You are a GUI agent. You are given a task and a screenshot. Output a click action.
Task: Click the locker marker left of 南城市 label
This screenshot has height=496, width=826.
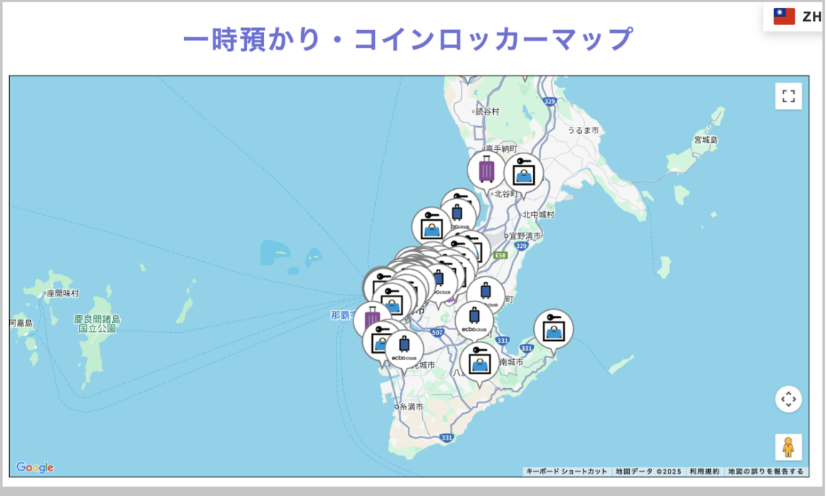pos(480,363)
